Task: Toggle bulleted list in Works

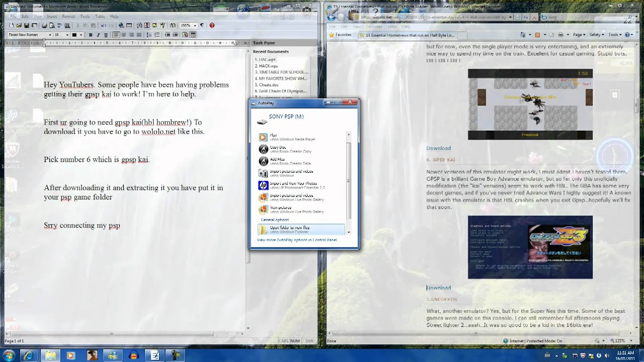Action: 149,35
